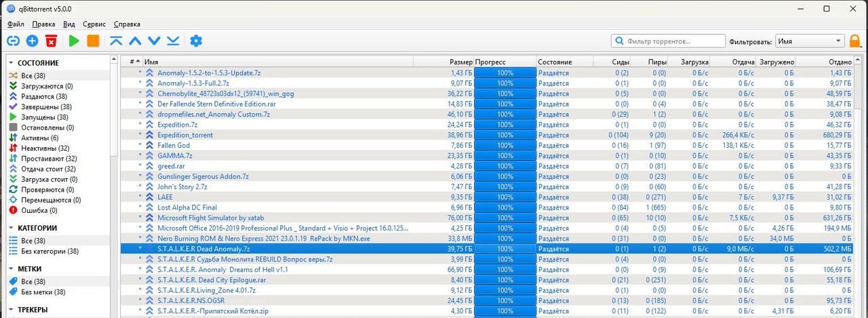Open the Правка menu

click(x=43, y=24)
